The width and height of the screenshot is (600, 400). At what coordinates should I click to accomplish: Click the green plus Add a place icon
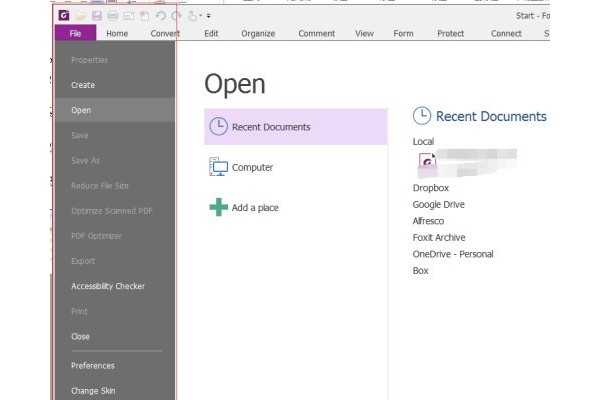point(218,207)
